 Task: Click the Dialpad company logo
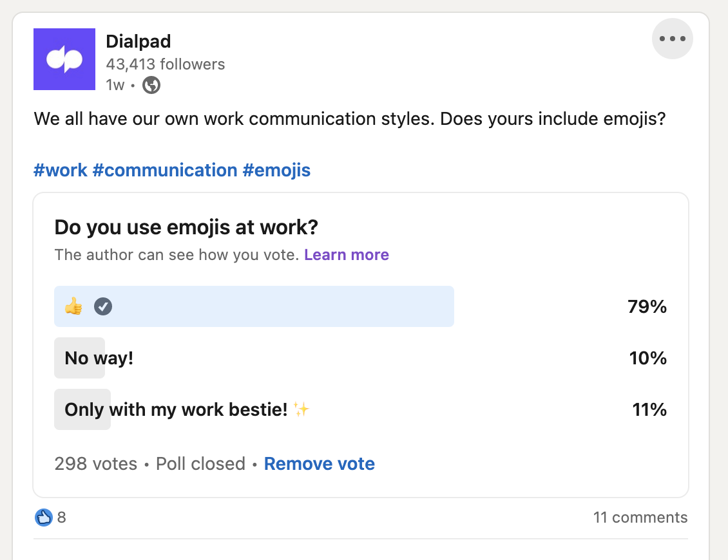(64, 59)
